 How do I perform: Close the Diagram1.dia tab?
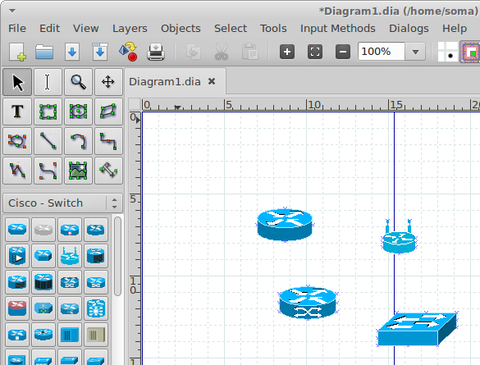212,81
